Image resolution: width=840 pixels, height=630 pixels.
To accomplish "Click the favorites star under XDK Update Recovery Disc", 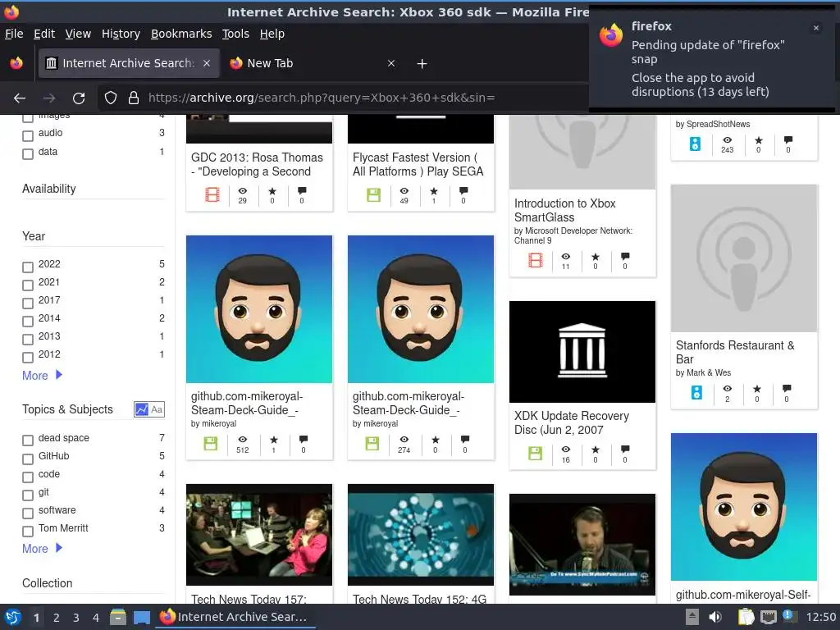I will pos(596,450).
